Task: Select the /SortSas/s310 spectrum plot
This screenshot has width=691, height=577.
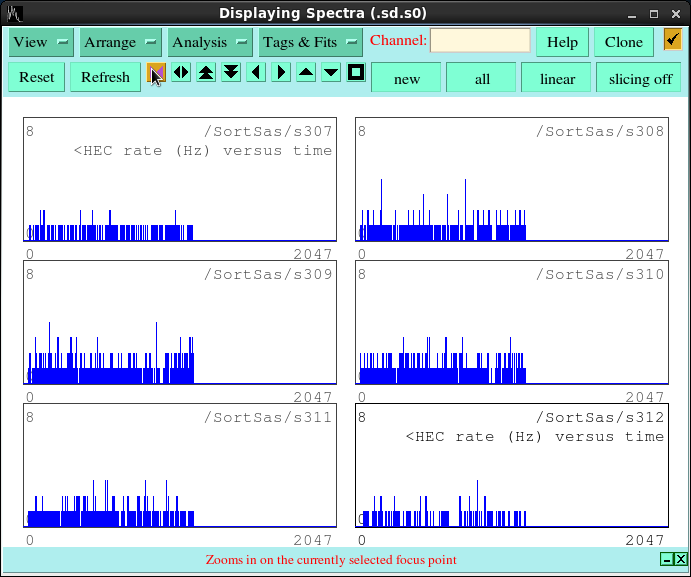Action: (x=512, y=322)
